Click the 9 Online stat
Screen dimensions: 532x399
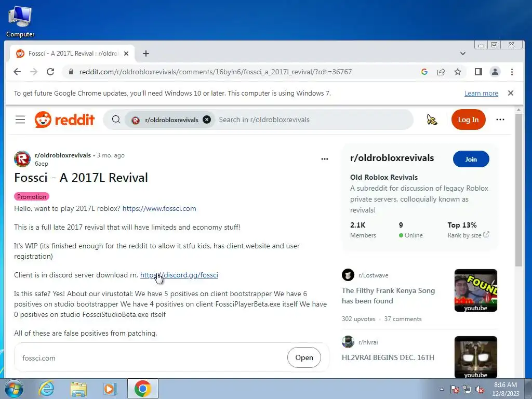[410, 230]
